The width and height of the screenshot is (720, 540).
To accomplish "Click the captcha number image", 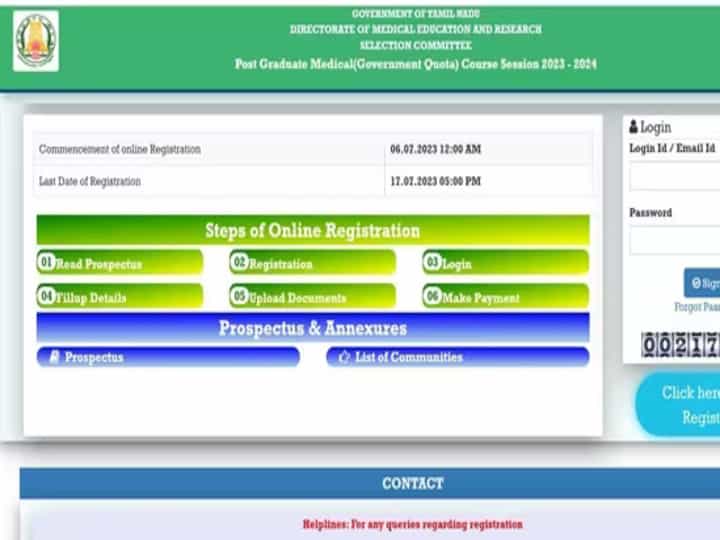I will (x=681, y=344).
